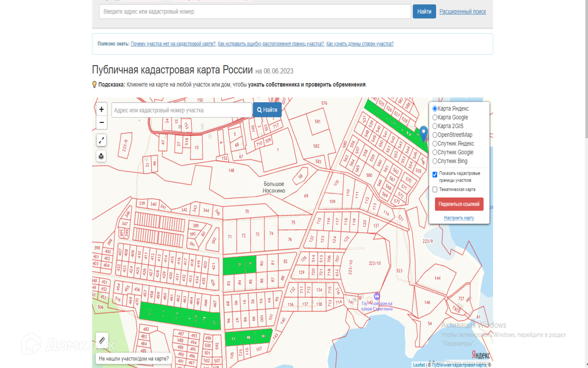Select parcel number 72 on the map

tap(243, 236)
